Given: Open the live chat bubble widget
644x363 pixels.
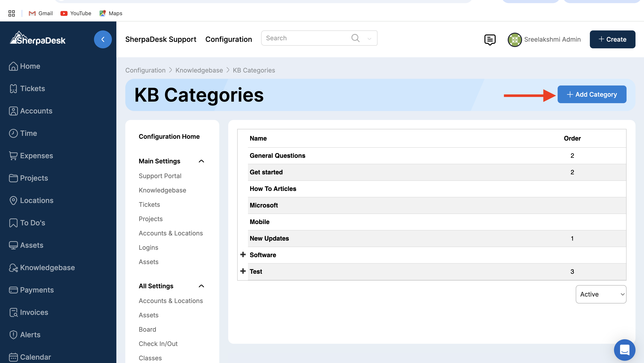Looking at the screenshot, I should (624, 350).
